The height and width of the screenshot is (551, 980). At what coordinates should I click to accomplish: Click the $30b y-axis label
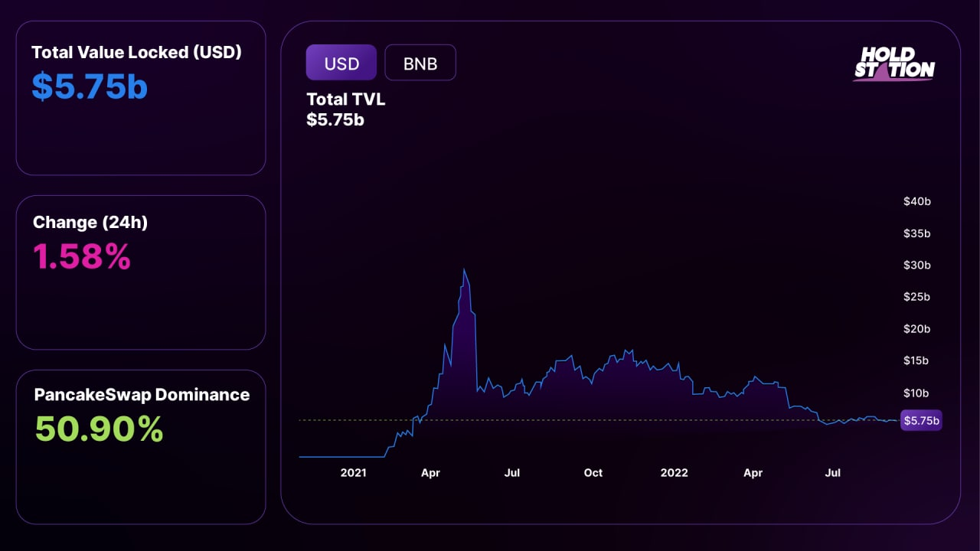click(x=916, y=266)
